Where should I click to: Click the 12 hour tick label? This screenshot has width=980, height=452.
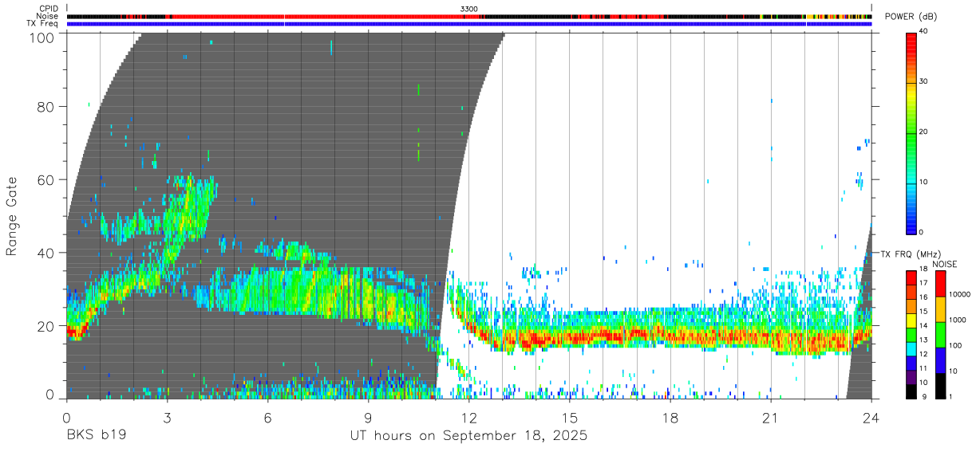(469, 419)
